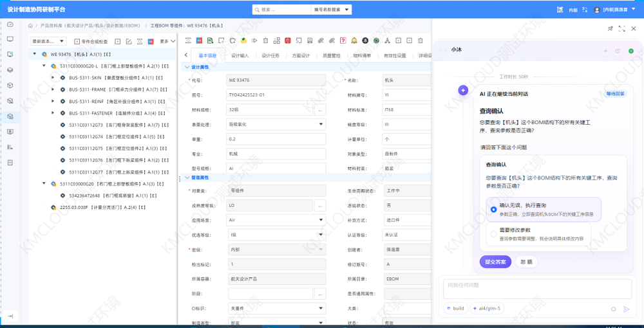644x328 pixels.
Task: Click the question mark help icon
Action: click(x=343, y=41)
